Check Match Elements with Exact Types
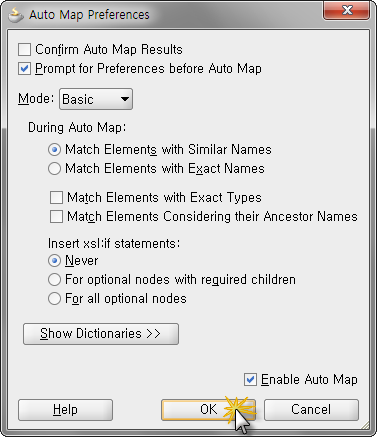377x437 pixels. tap(56, 197)
